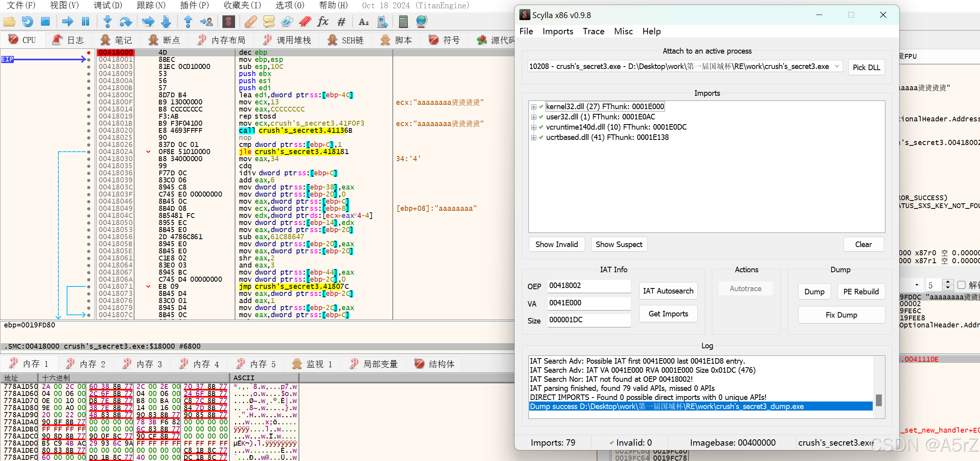Select the Dump success log line

(x=700, y=406)
